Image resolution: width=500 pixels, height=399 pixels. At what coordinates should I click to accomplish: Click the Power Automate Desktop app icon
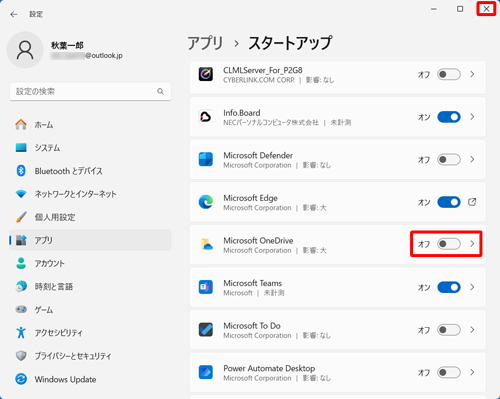click(x=206, y=372)
